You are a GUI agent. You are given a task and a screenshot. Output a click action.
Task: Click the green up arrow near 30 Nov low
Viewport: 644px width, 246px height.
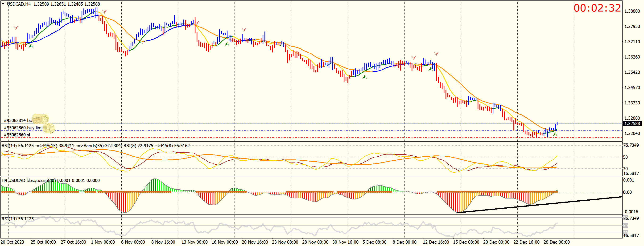(x=365, y=77)
